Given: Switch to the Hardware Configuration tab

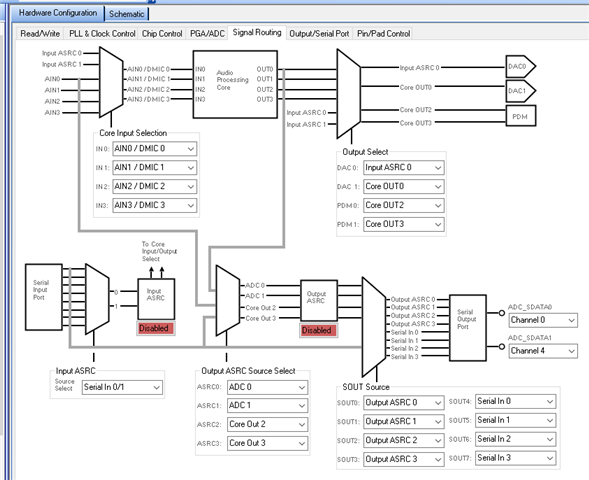Looking at the screenshot, I should click(x=57, y=13).
